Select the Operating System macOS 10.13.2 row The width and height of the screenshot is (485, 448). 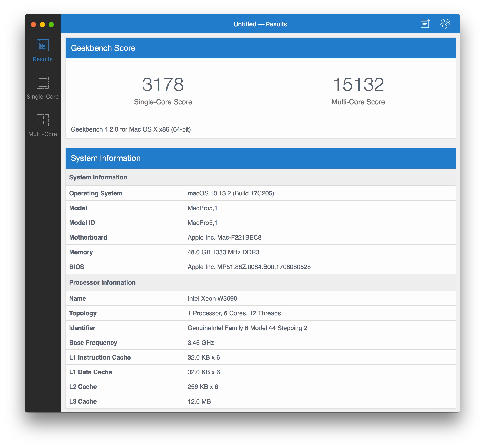point(230,193)
